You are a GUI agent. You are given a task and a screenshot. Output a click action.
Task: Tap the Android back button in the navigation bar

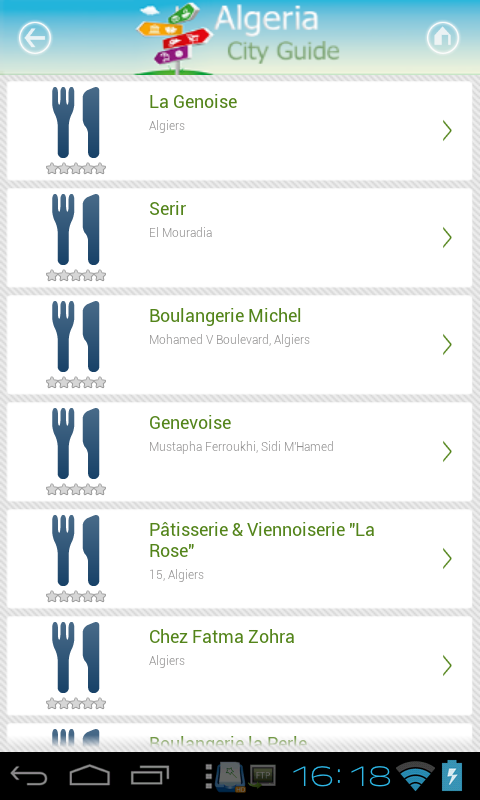pyautogui.click(x=29, y=777)
